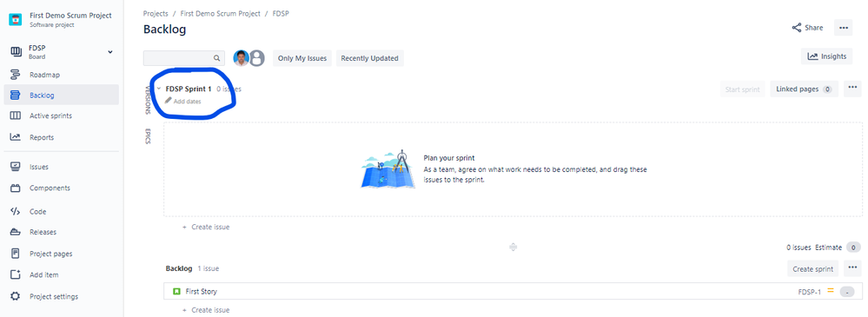This screenshot has width=868, height=317.
Task: Open Linked pages for the sprint
Action: (804, 89)
